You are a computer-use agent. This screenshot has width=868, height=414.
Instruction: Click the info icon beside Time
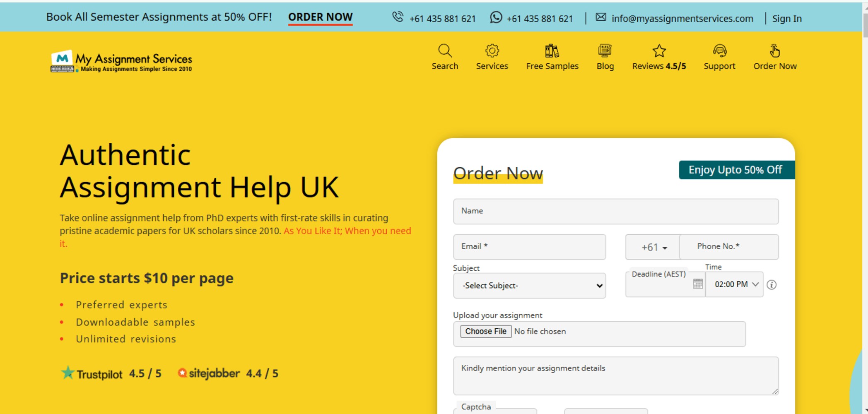pyautogui.click(x=772, y=285)
